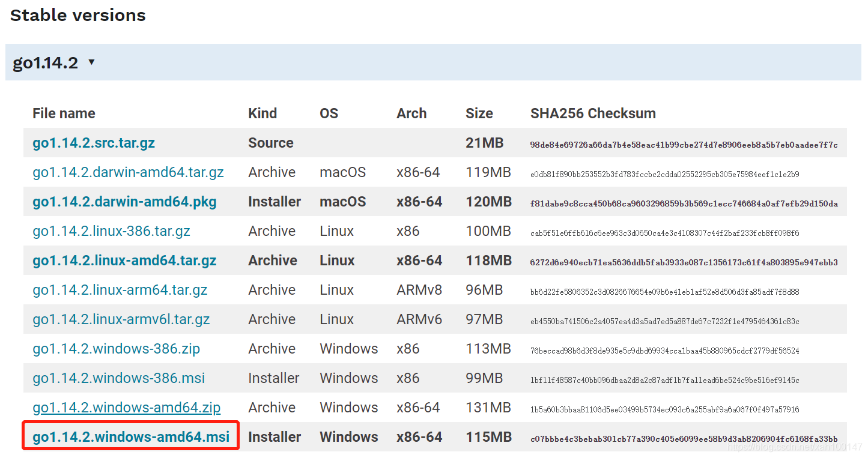Download go1.14.2.linux-armv6l.tar.gz

coord(121,319)
